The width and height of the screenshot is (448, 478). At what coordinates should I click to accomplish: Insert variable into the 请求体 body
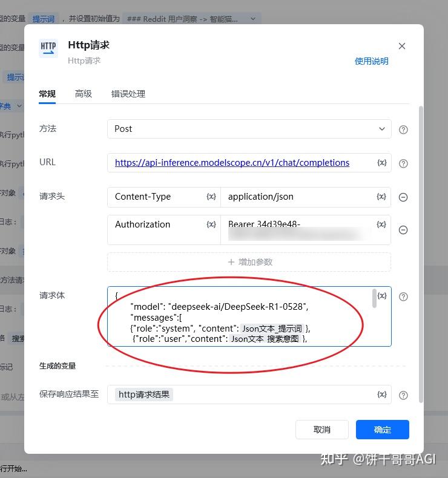pyautogui.click(x=382, y=296)
